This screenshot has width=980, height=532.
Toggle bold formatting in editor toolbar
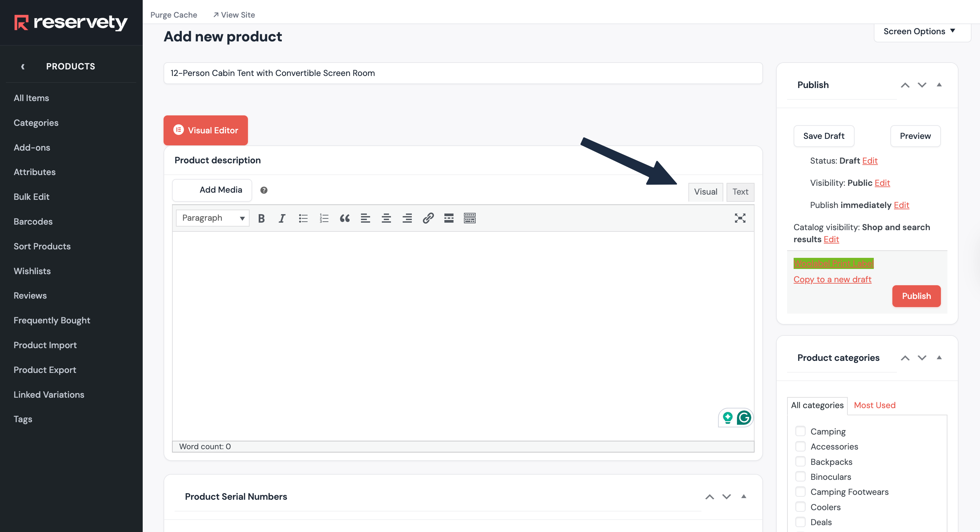[x=261, y=218]
